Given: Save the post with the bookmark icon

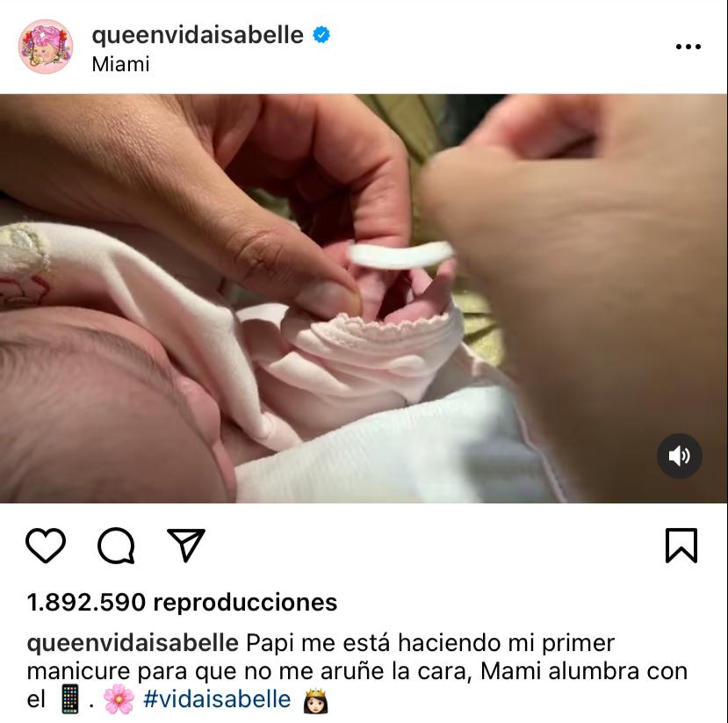Looking at the screenshot, I should [x=681, y=546].
